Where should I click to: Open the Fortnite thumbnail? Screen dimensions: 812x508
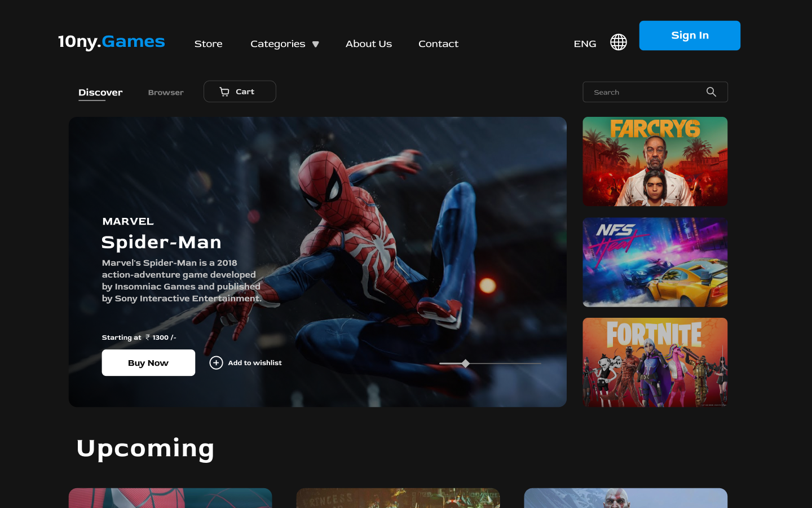pos(655,362)
